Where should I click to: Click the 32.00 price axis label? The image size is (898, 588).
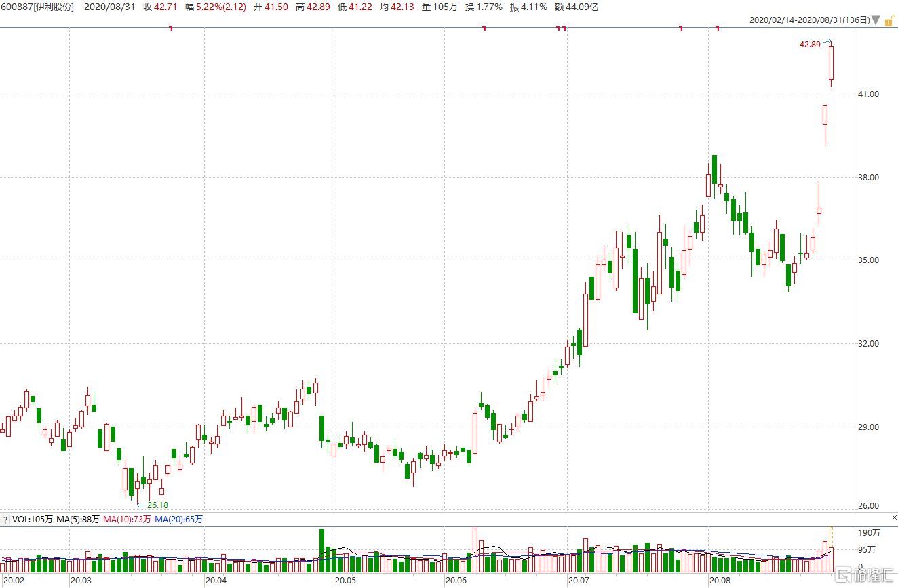pos(869,344)
